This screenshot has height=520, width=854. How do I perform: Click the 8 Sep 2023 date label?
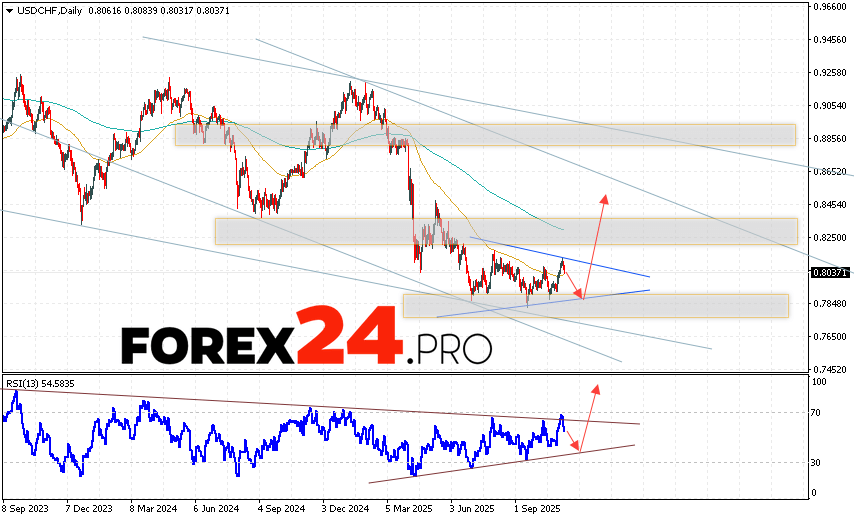tap(28, 508)
